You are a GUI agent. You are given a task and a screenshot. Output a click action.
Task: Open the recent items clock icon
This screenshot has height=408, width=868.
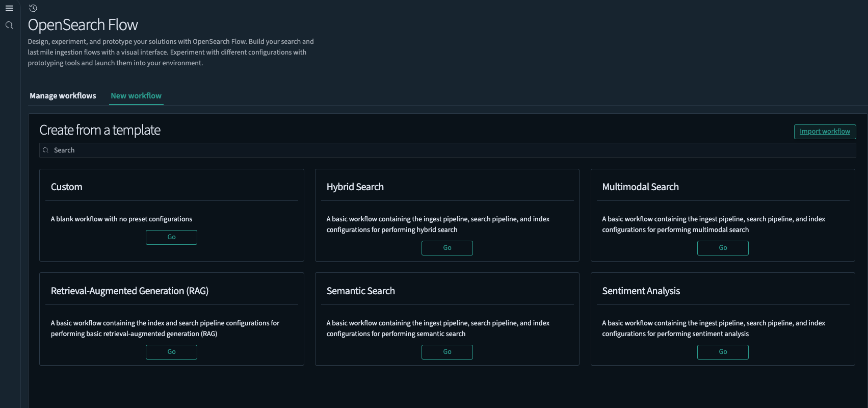click(33, 8)
